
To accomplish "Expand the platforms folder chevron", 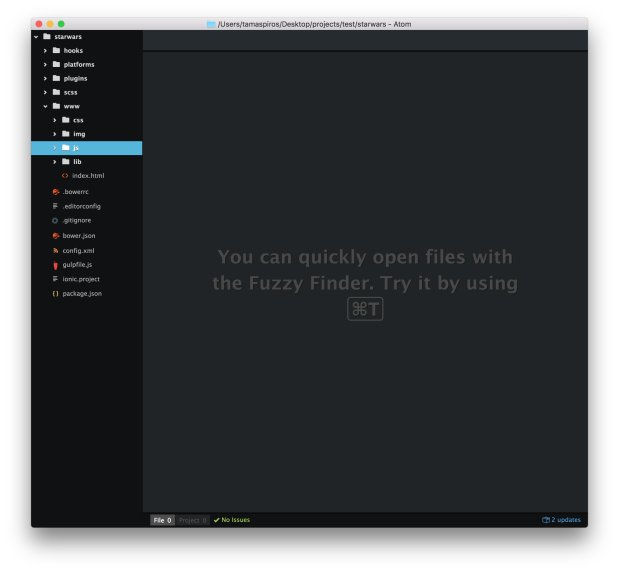I will pos(45,64).
